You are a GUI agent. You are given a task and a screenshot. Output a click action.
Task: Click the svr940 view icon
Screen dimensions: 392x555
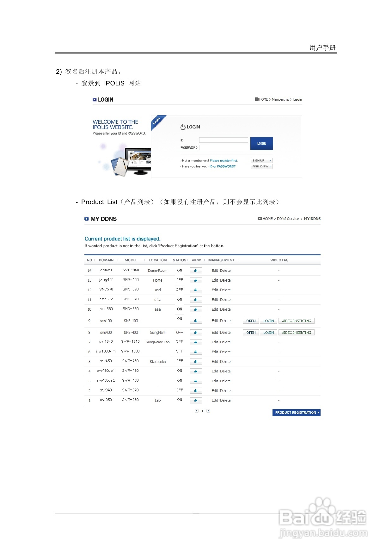tap(196, 391)
